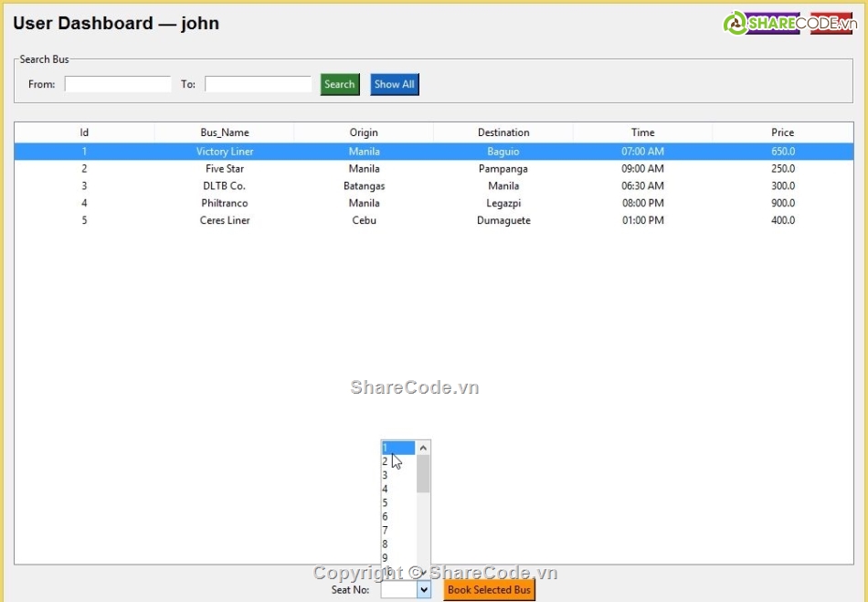The image size is (868, 602).
Task: Click the seat list scroll-up arrow
Action: 423,447
